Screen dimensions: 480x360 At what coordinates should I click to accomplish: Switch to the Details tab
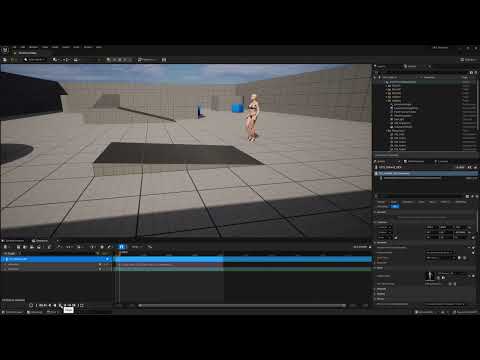point(381,162)
